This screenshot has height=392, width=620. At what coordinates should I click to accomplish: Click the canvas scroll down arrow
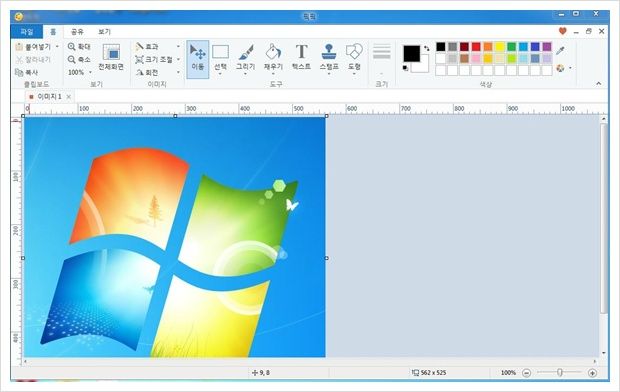click(604, 353)
